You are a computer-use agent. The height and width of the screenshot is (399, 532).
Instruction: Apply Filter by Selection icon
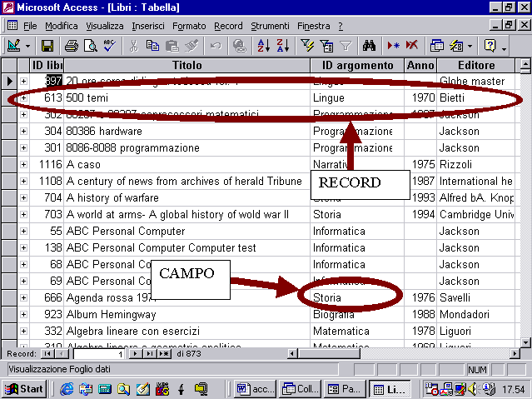(x=307, y=46)
